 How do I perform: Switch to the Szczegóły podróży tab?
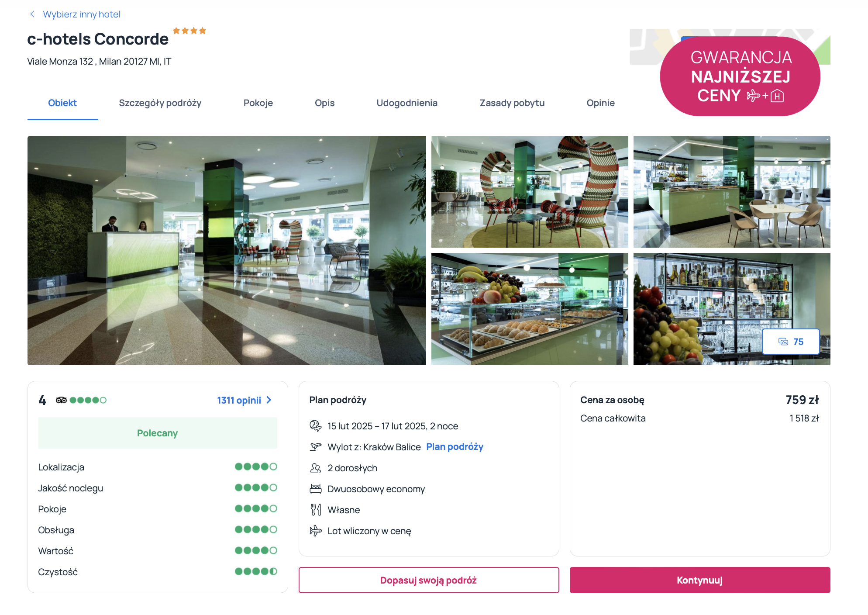(x=160, y=103)
